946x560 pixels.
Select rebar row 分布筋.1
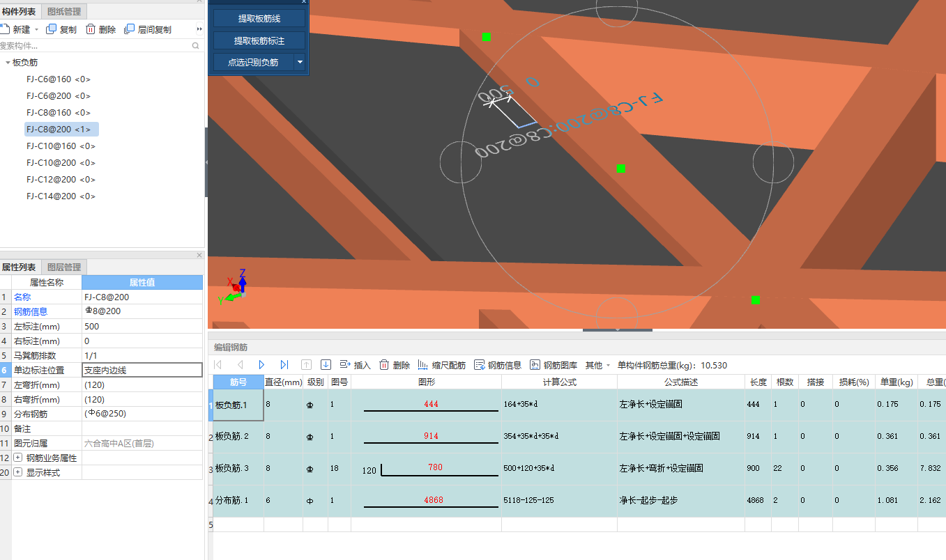pyautogui.click(x=238, y=501)
